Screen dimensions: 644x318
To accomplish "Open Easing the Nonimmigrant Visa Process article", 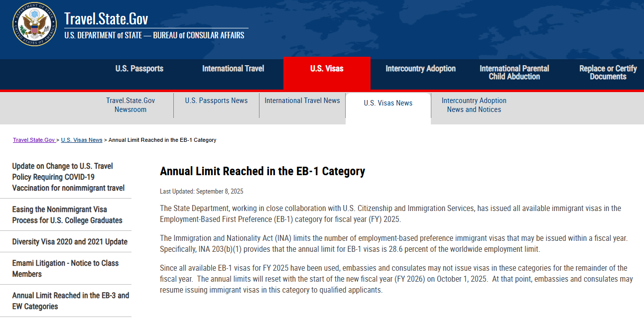I will coord(67,215).
